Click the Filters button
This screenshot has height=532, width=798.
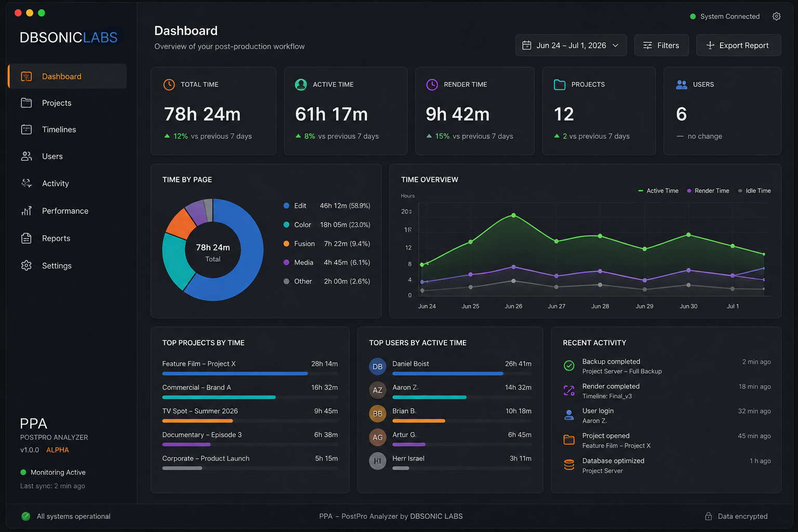point(661,45)
